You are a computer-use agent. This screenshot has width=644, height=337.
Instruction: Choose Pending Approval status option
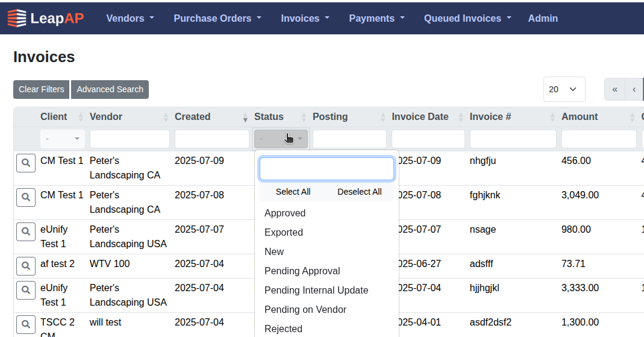tap(302, 271)
